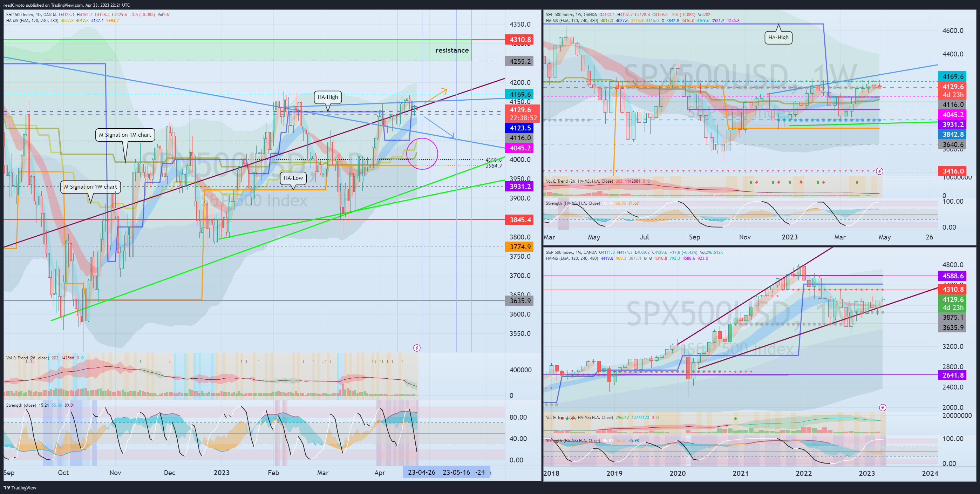Click the resistance zone text label
Image resolution: width=980 pixels, height=494 pixels.
(452, 50)
